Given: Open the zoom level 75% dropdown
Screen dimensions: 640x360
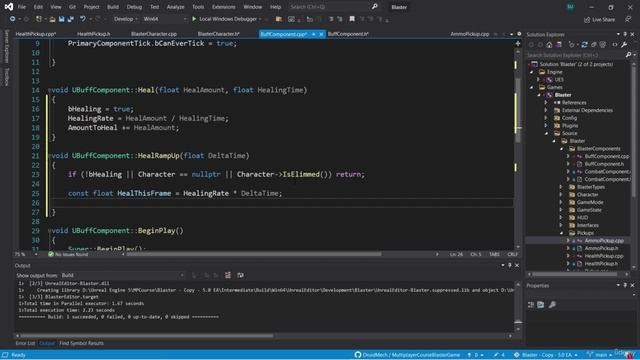Looking at the screenshot, I should [26, 254].
